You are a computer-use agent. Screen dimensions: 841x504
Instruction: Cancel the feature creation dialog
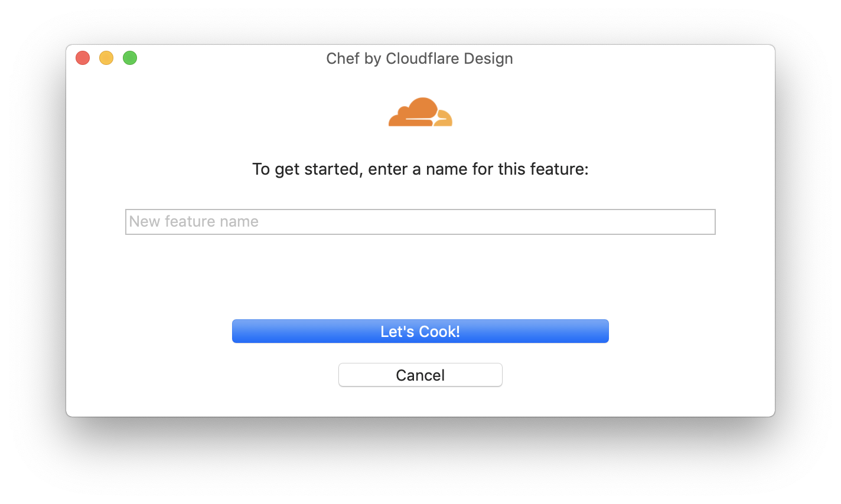[x=420, y=375]
